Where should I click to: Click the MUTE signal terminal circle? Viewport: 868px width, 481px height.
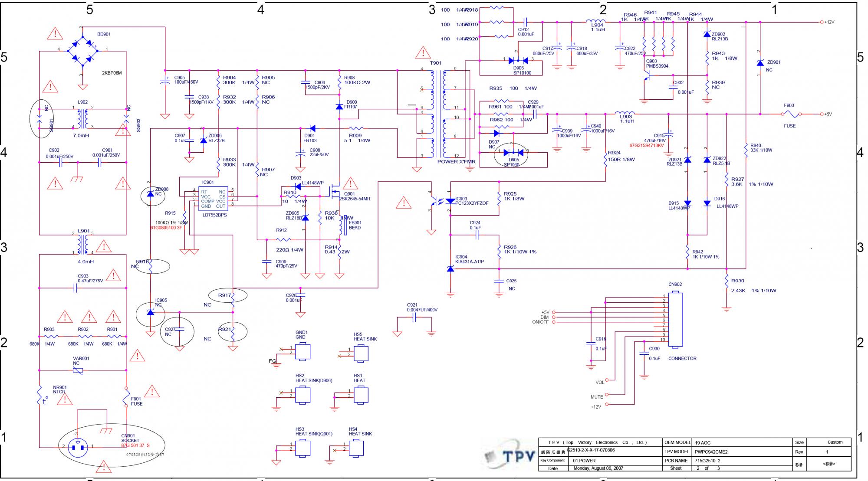[607, 395]
